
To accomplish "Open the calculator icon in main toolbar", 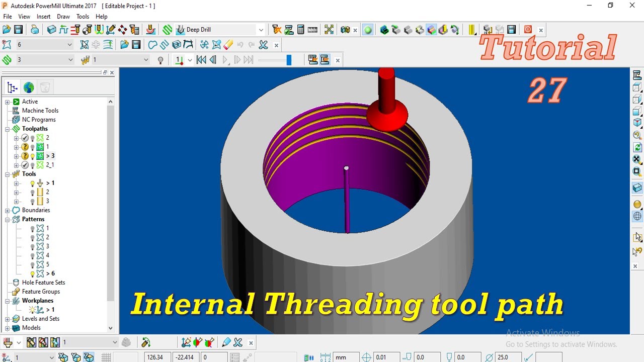I will (x=301, y=30).
